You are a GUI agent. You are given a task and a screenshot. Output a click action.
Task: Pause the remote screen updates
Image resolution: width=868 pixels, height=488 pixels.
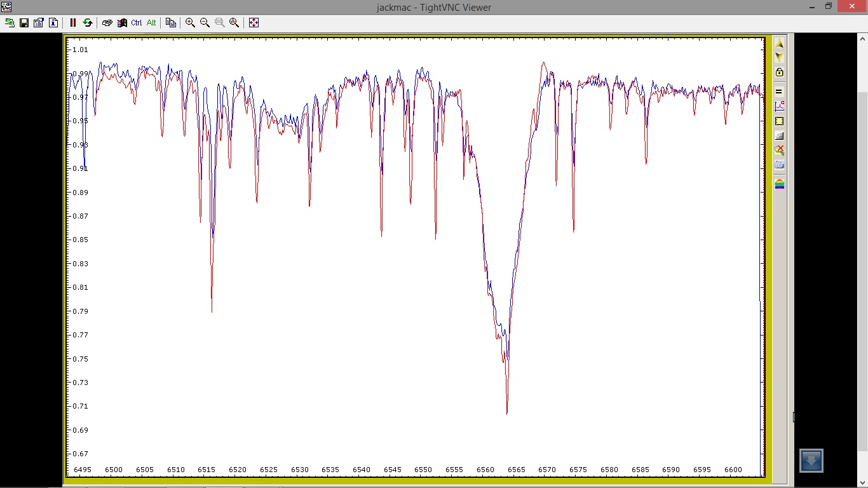73,22
